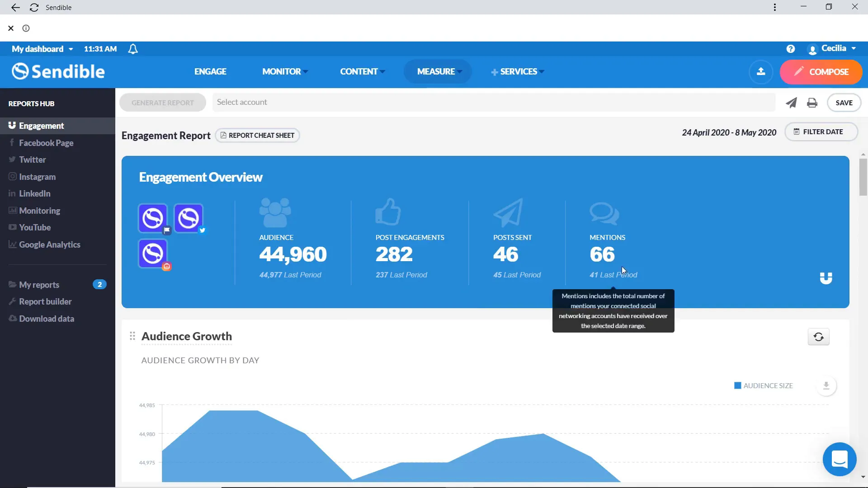
Task: Close the notification bar with X
Action: point(11,28)
